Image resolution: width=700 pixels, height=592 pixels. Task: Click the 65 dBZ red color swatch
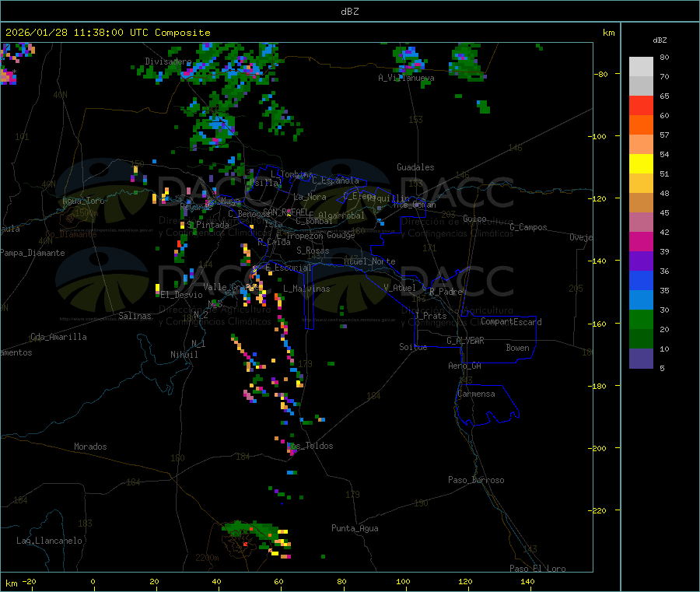click(x=641, y=105)
